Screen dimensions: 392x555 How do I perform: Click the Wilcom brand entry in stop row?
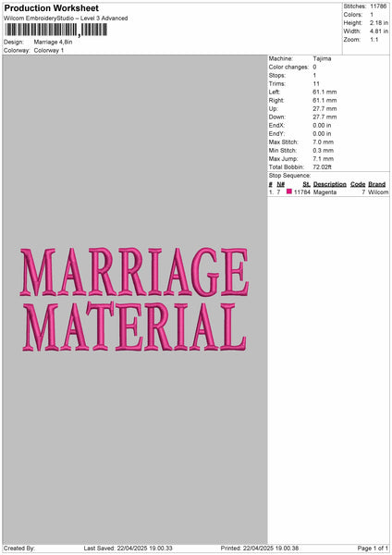pyautogui.click(x=378, y=192)
